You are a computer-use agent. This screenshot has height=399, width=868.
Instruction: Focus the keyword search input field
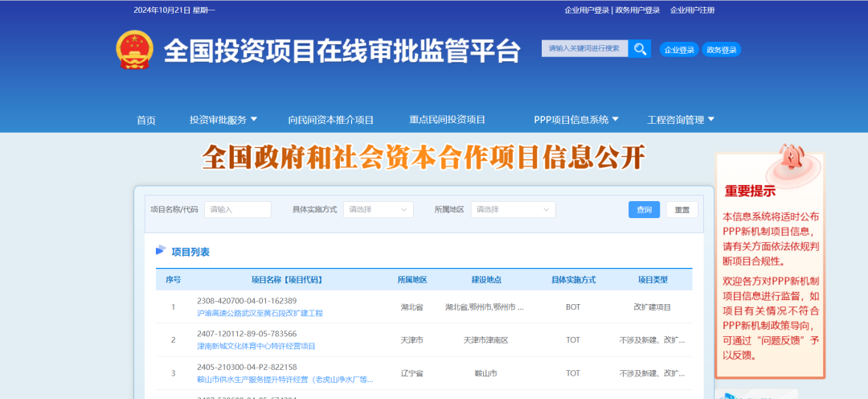tap(584, 49)
